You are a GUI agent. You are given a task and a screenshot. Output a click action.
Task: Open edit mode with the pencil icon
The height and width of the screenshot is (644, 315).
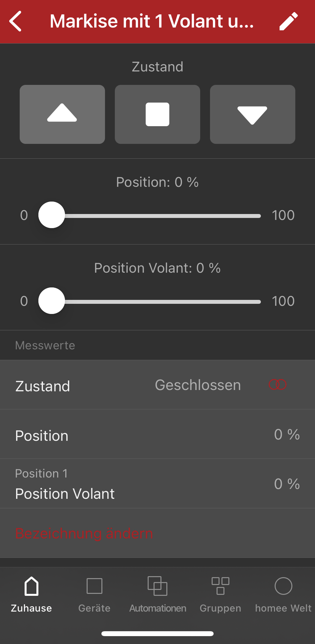point(288,21)
